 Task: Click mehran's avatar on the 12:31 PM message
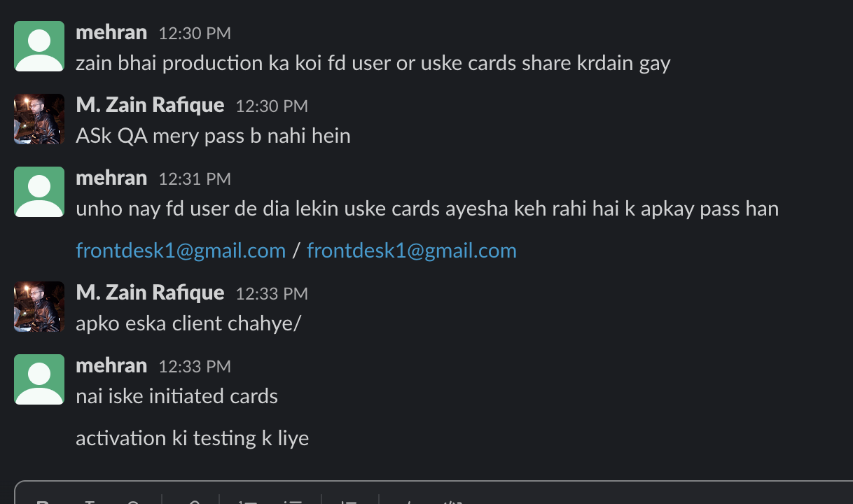39,192
